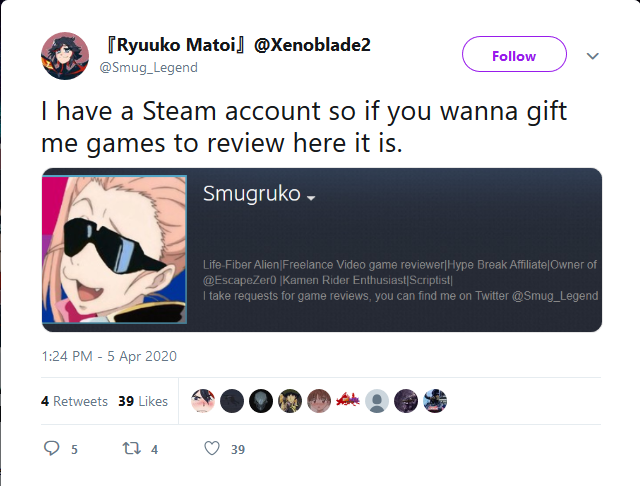
Task: Open the @Smug_Legend handle link
Action: tap(149, 67)
